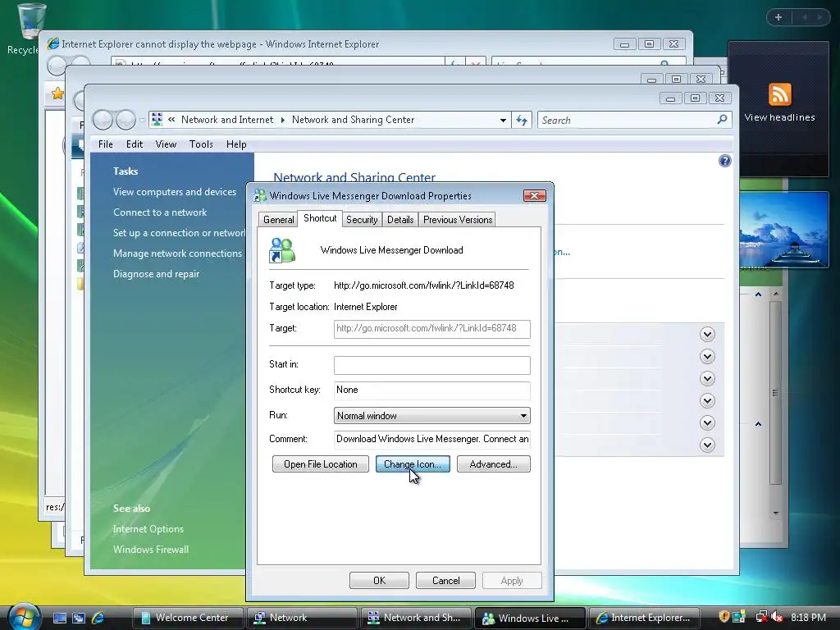
Task: Switch to Network and Sh... taskbar button
Action: coord(416,618)
